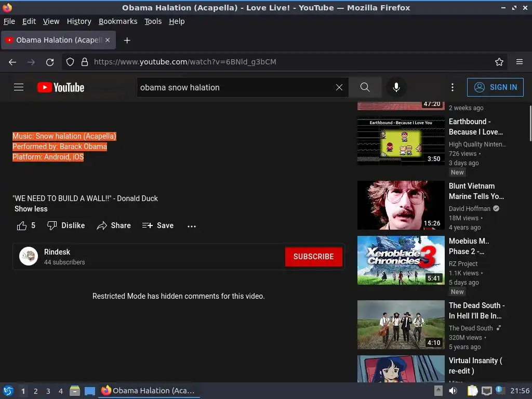Open the Edit menu

(x=29, y=21)
